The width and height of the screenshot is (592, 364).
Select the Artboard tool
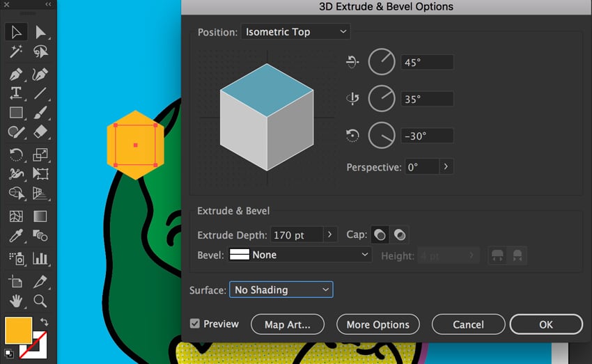click(16, 281)
